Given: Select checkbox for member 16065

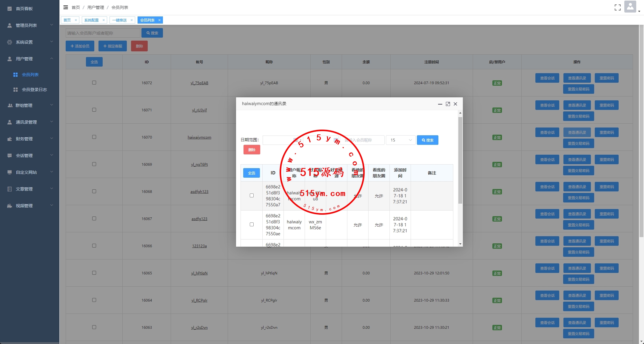Looking at the screenshot, I should 94,273.
